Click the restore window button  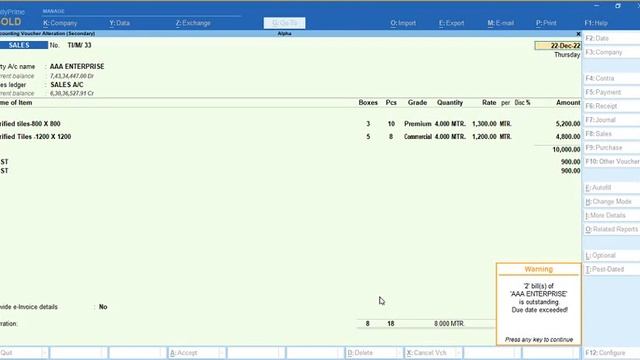pyautogui.click(x=618, y=6)
